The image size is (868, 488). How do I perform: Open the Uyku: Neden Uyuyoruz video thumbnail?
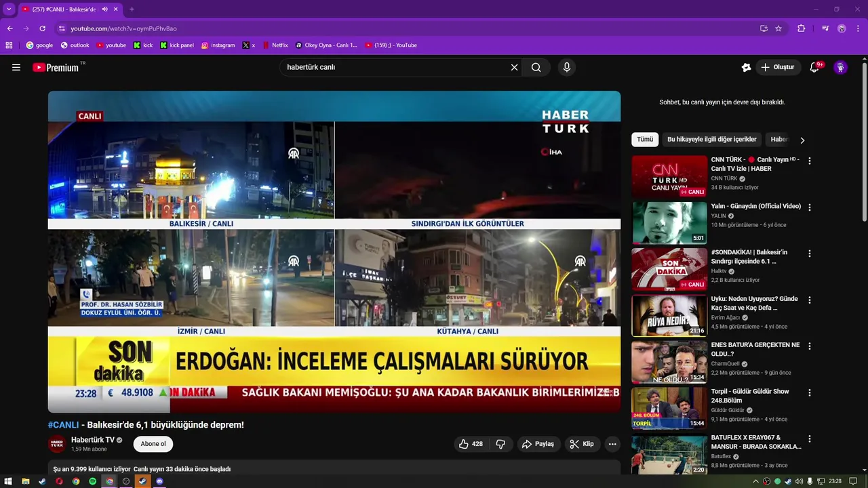click(x=669, y=316)
